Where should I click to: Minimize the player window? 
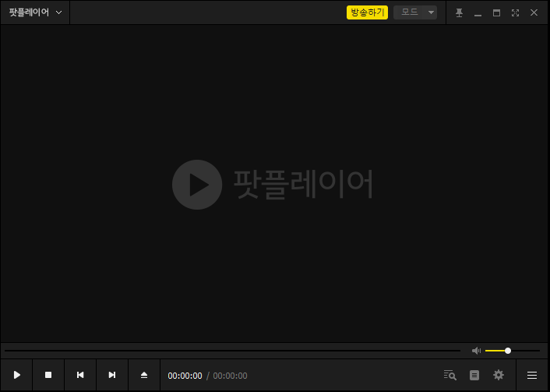coord(478,13)
